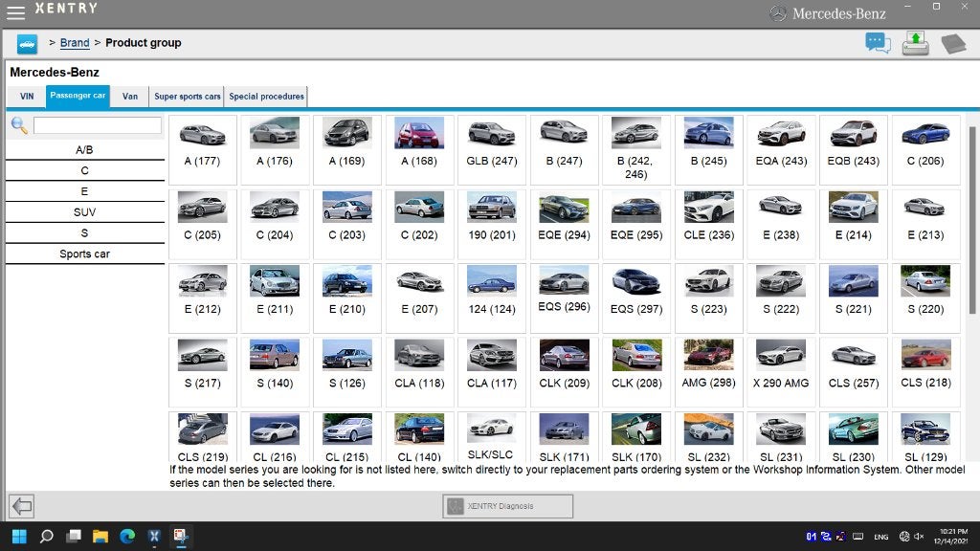The image size is (980, 551).
Task: Select the 124 (124) model
Action: (x=492, y=298)
